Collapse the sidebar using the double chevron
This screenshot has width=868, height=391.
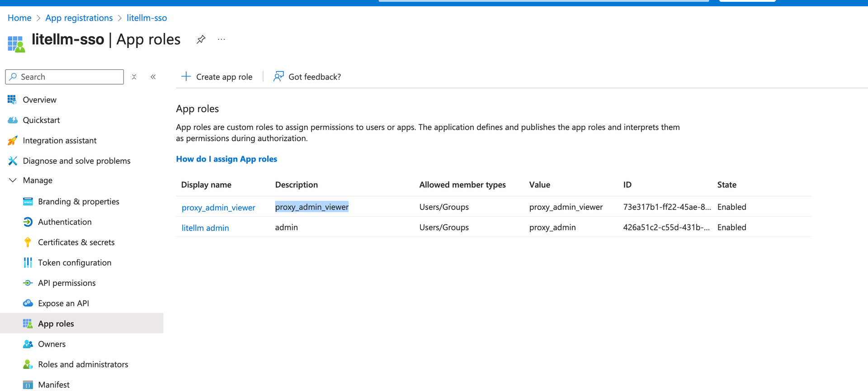click(153, 77)
